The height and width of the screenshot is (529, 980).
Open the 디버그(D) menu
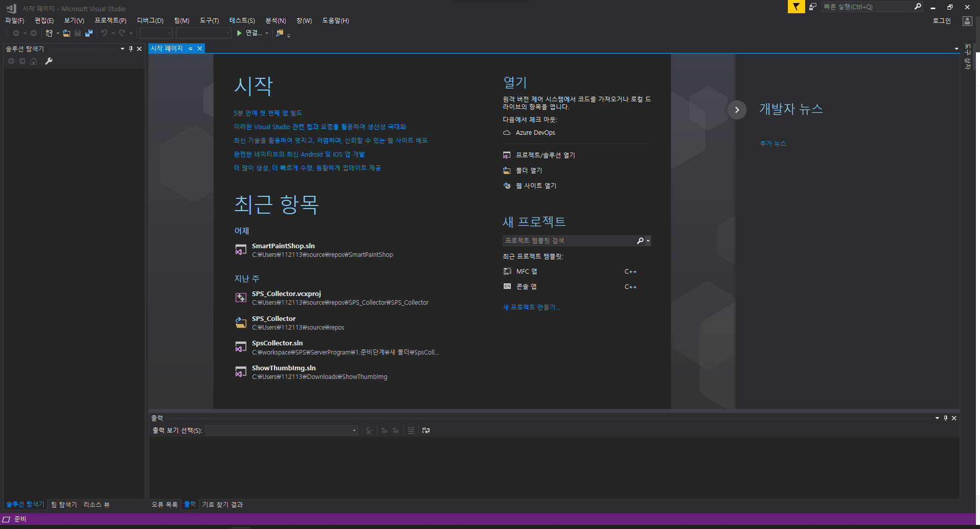click(x=150, y=21)
